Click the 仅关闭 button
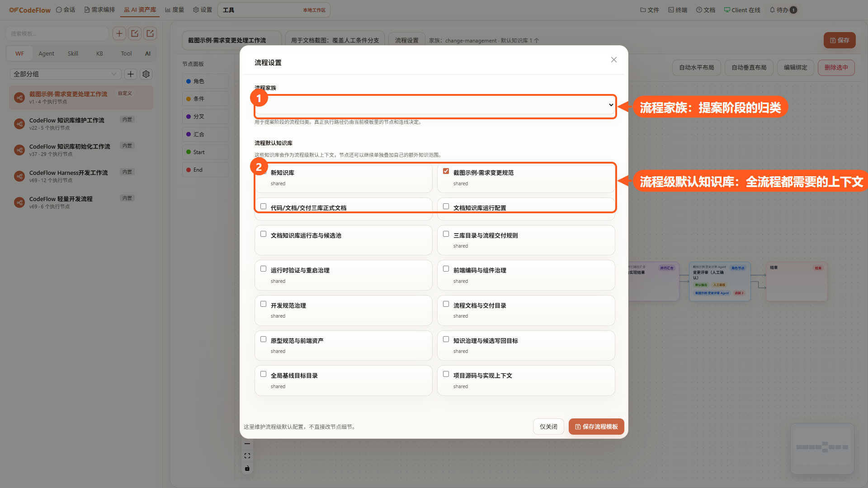Screen dimensions: 868x488 548,427
